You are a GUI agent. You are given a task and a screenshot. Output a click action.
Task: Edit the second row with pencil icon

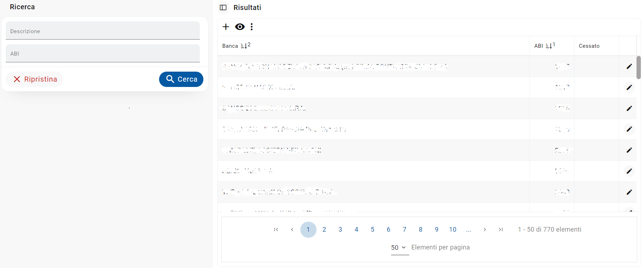(629, 87)
